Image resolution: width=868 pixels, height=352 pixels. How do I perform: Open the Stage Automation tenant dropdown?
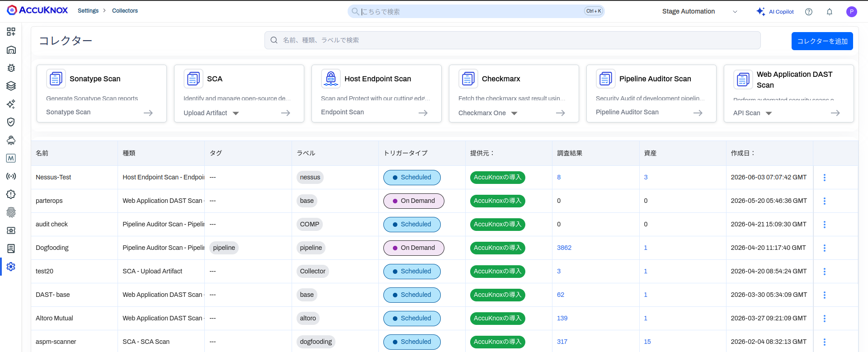coord(700,11)
